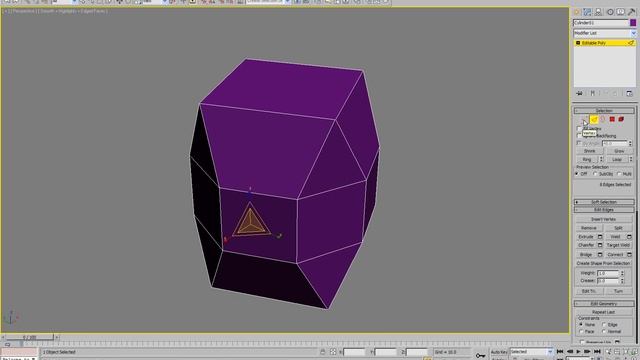Click the Remove edge button
Viewport: 640px width, 360px height.
tap(589, 228)
